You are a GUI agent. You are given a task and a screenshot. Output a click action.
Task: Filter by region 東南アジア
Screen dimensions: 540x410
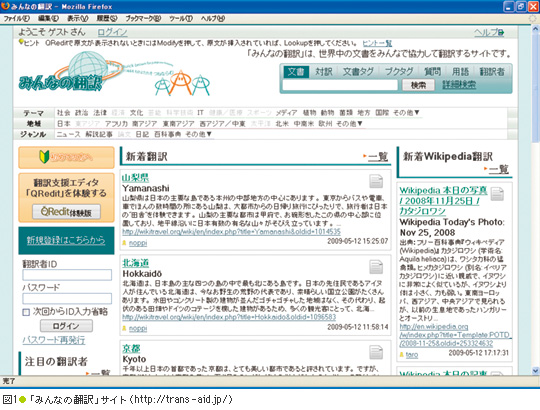pyautogui.click(x=178, y=124)
